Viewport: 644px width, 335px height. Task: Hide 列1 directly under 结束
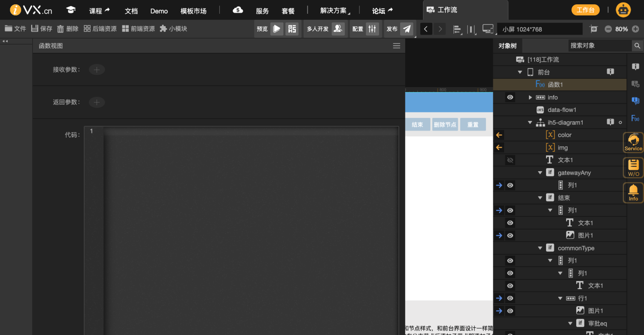[x=510, y=210]
